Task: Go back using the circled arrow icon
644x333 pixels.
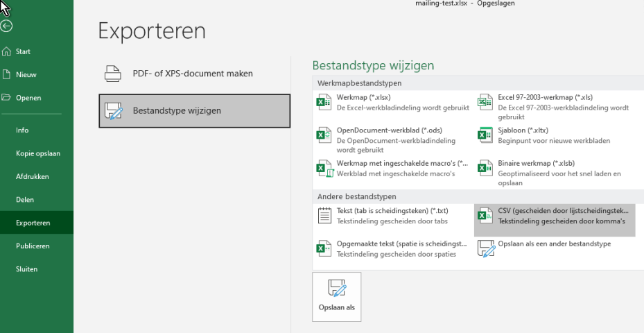Action: click(x=6, y=26)
